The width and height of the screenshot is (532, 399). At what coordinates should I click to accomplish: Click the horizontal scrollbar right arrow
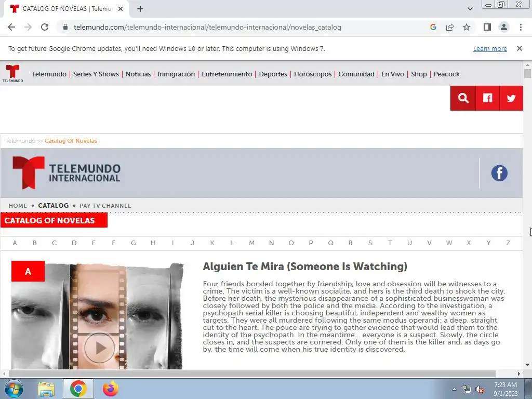pos(519,374)
